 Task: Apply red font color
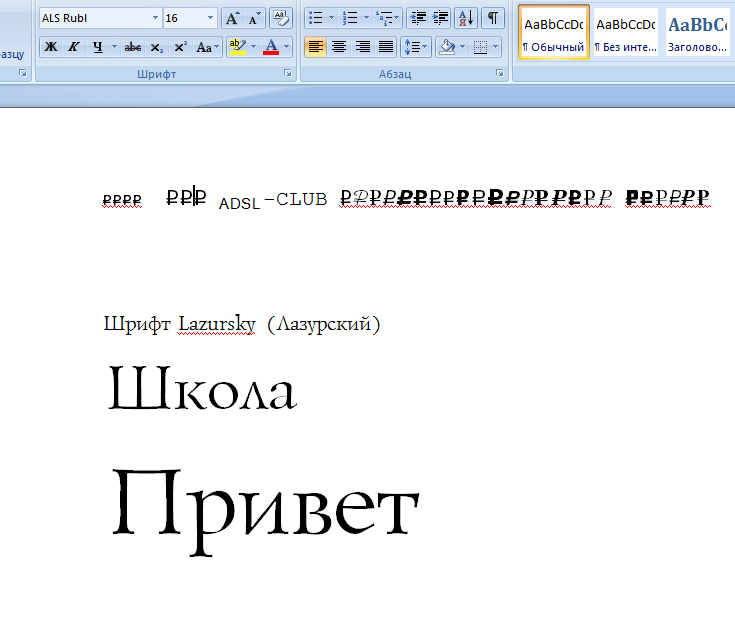point(271,47)
